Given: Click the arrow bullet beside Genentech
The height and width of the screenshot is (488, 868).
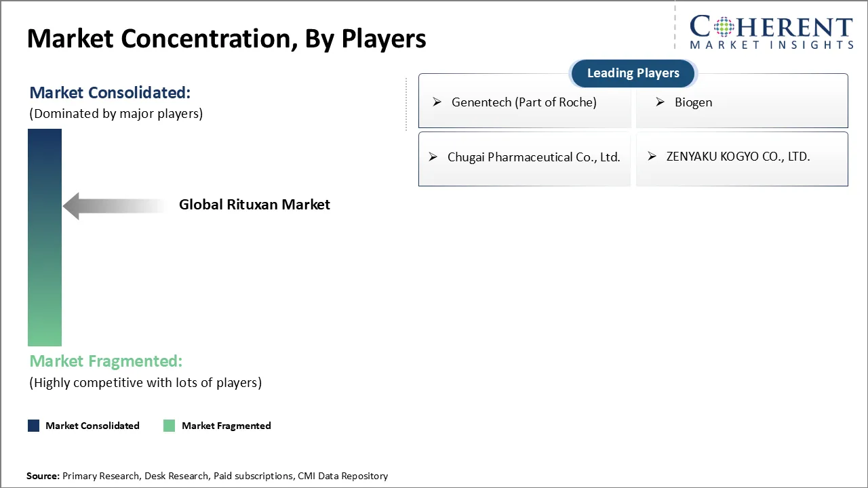Looking at the screenshot, I should pos(437,102).
